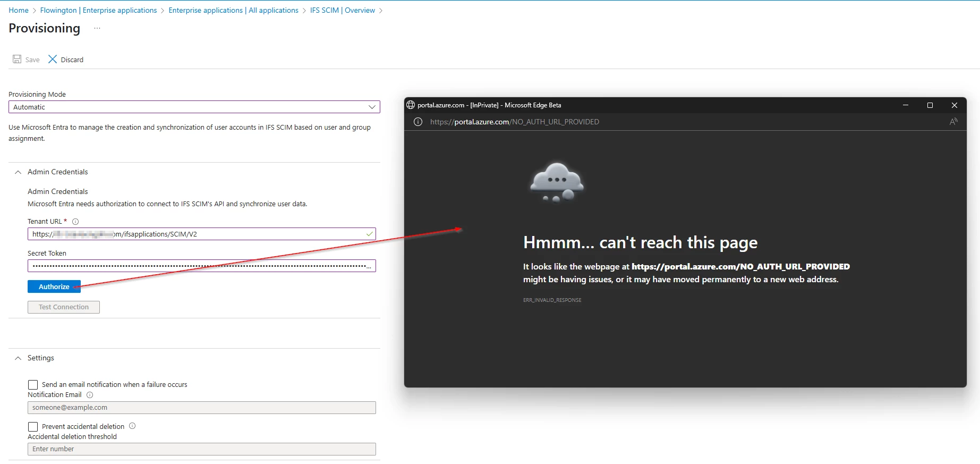Click the Notification Email input field
The image size is (980, 464).
point(202,408)
